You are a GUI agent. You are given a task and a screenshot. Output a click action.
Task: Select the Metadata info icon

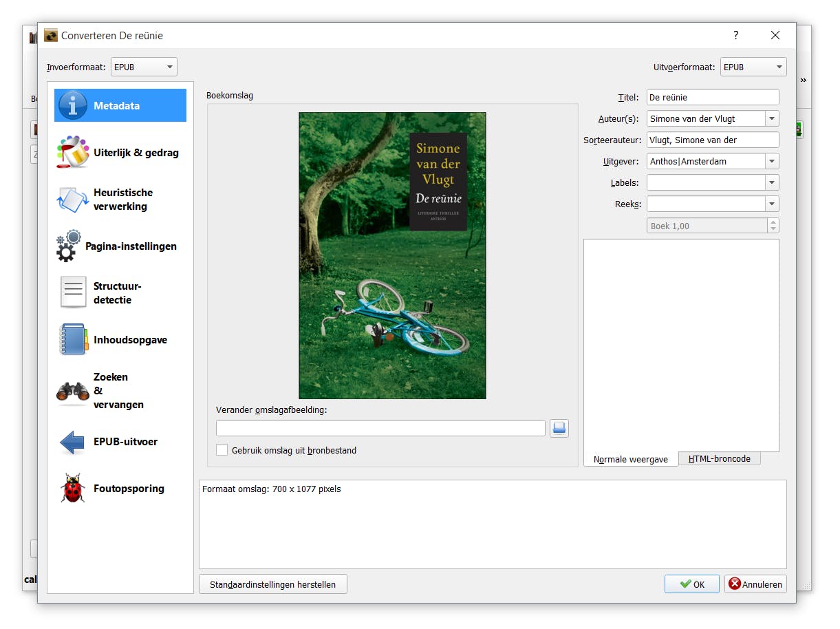(x=73, y=105)
